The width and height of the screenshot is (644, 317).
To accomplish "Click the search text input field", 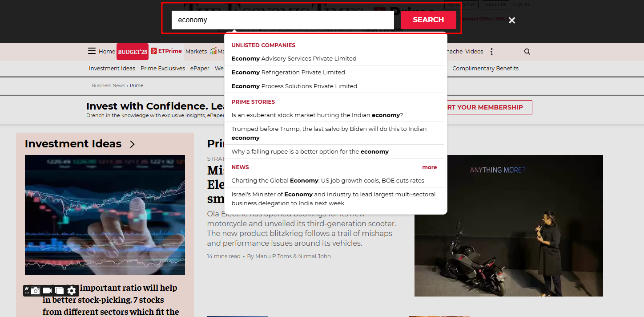I will (x=282, y=20).
